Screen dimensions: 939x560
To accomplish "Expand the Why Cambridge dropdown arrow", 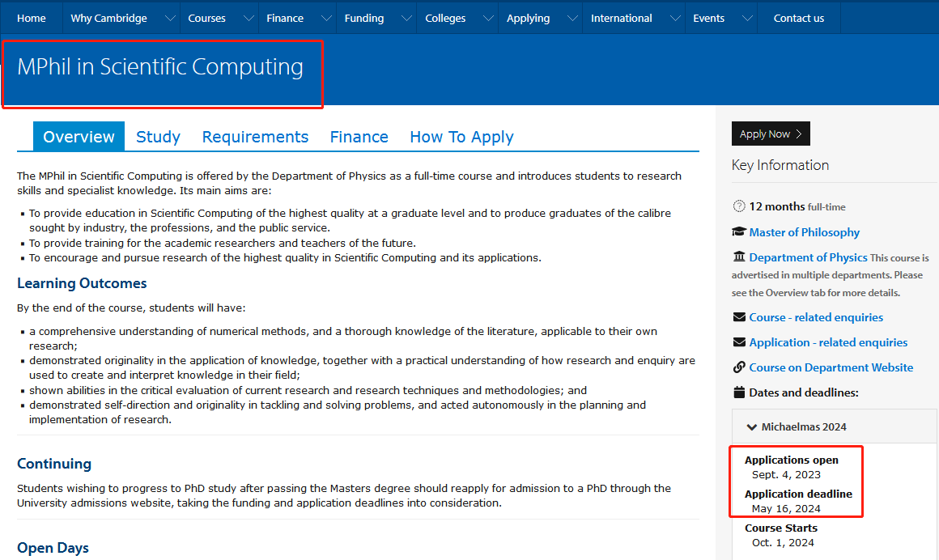I will (170, 19).
